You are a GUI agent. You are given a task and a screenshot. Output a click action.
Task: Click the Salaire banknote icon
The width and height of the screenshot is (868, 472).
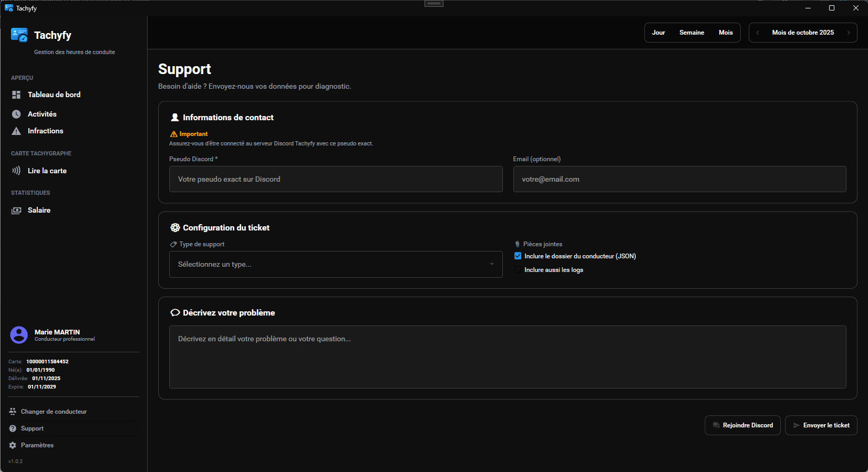[16, 210]
